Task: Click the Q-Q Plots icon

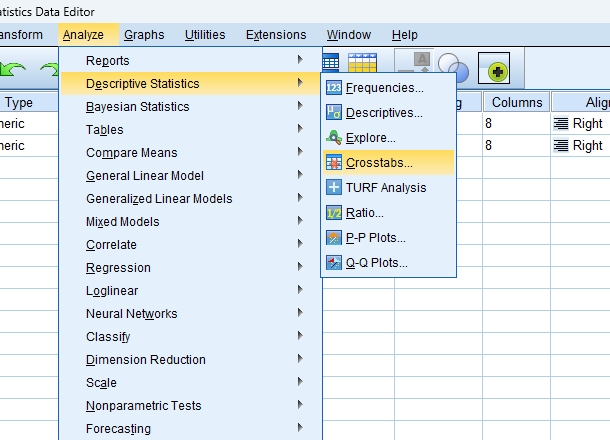Action: pos(335,263)
